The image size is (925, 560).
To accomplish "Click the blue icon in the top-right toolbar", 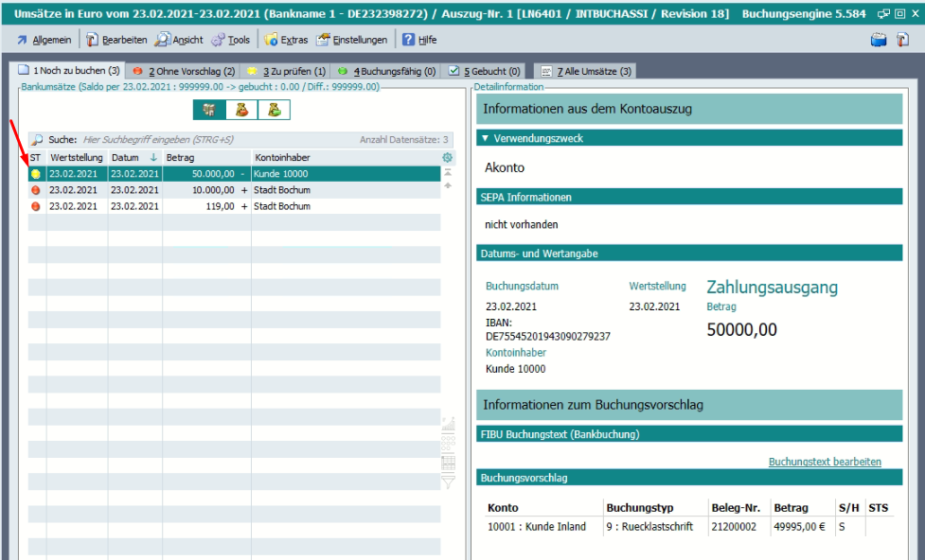I will coord(878,40).
